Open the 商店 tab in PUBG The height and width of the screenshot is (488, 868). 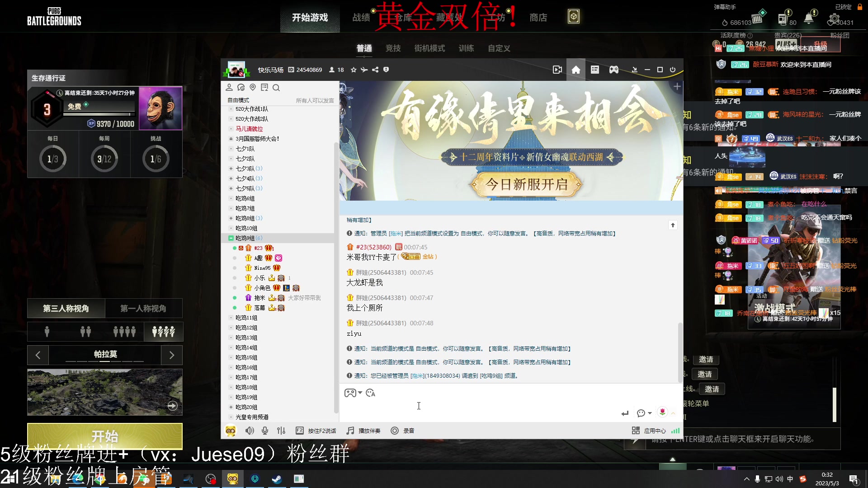(538, 17)
